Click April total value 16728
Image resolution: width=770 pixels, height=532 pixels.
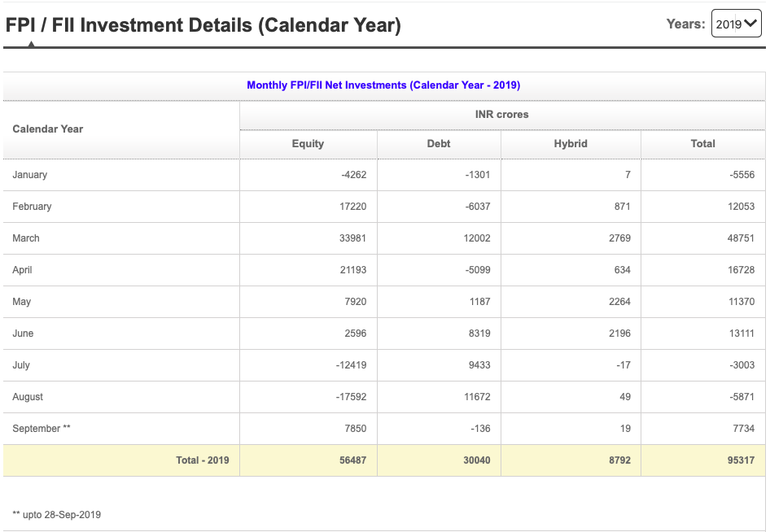coord(741,270)
